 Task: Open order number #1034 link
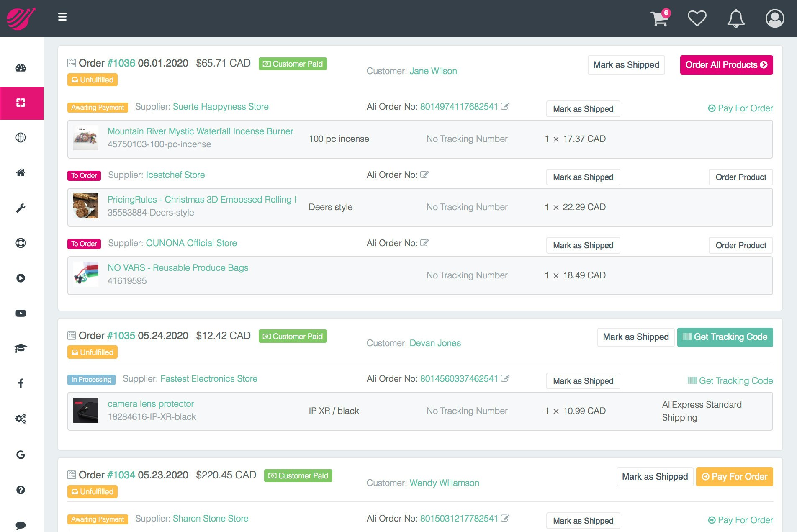click(121, 475)
